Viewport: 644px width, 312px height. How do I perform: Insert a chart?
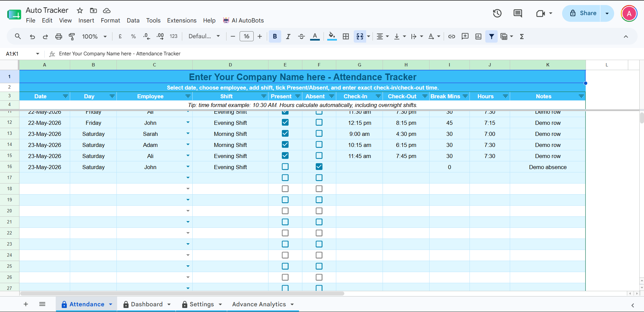pyautogui.click(x=478, y=36)
